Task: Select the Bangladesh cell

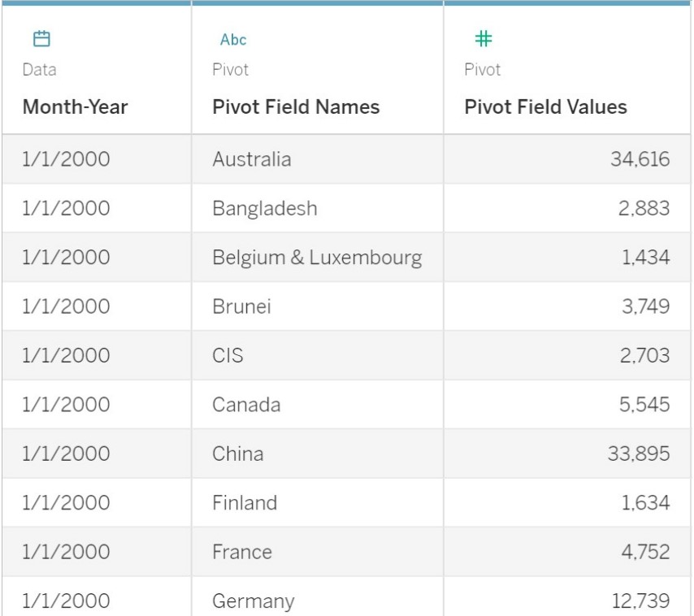Action: (x=265, y=209)
